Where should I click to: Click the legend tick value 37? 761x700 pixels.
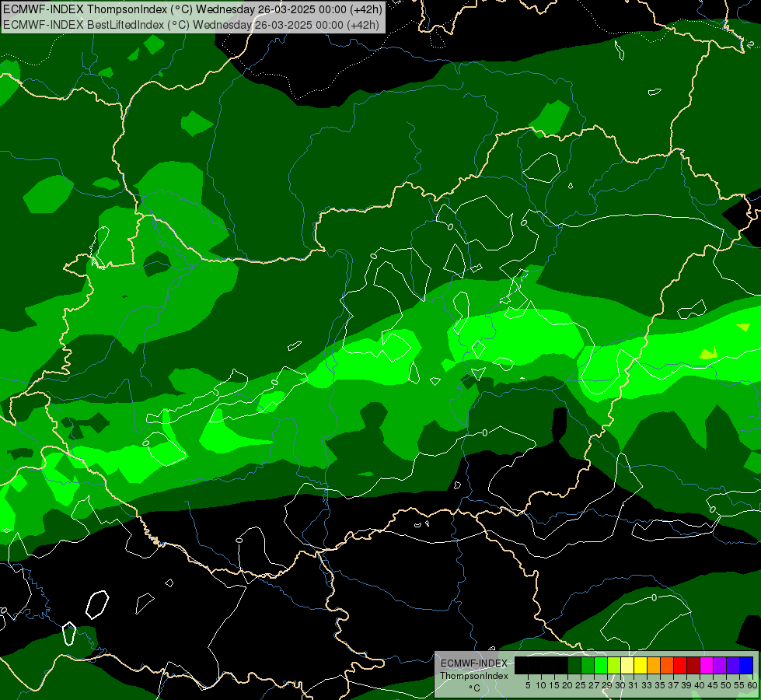pyautogui.click(x=674, y=685)
